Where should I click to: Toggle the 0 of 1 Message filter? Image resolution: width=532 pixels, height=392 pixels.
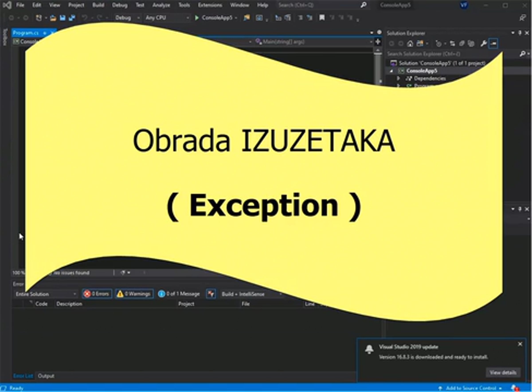click(179, 294)
